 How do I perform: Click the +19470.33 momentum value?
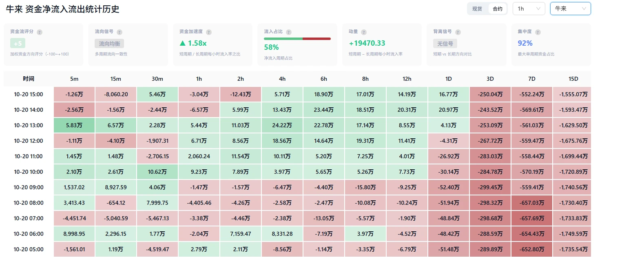tap(367, 43)
